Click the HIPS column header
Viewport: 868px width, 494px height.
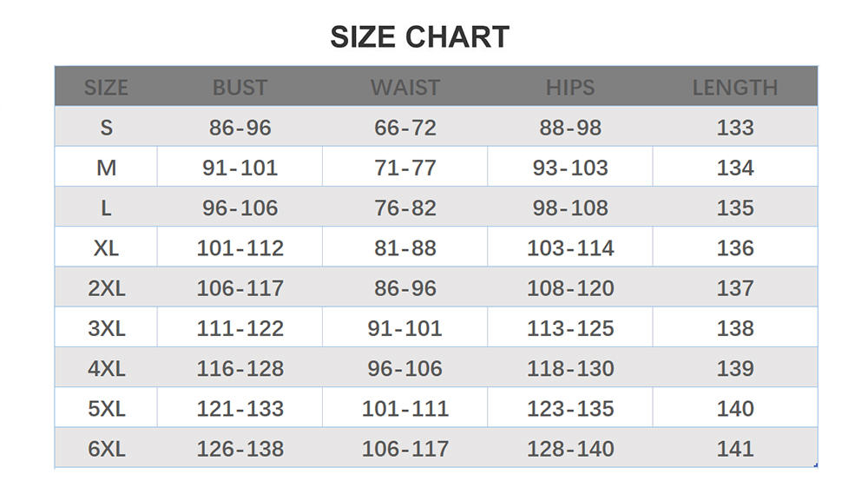570,88
